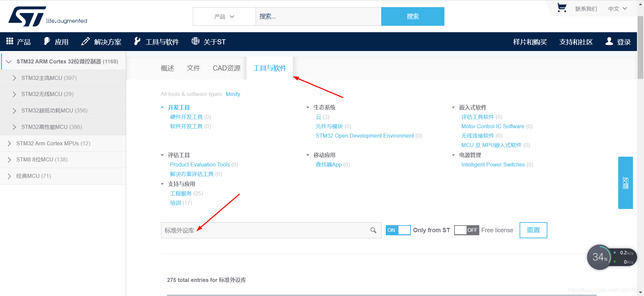Image resolution: width=644 pixels, height=296 pixels.
Task: Filter by 无线连接软件
Action: (x=478, y=136)
